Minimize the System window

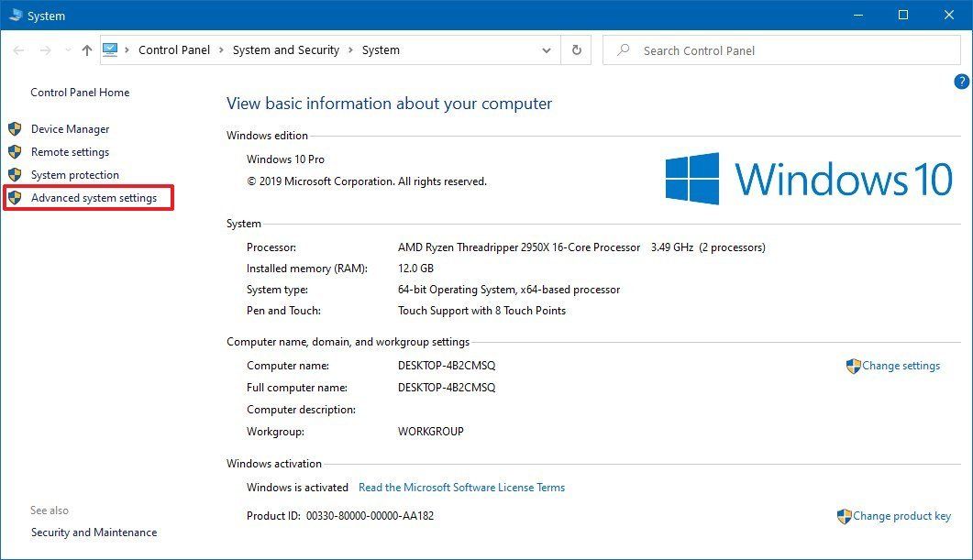click(x=858, y=15)
